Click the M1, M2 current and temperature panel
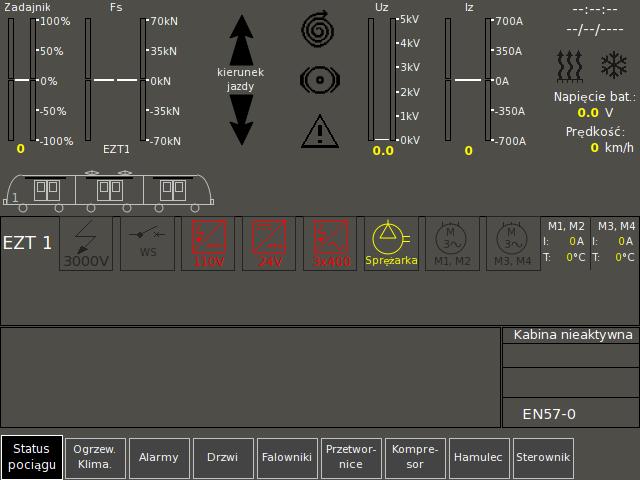Screen dimensions: 640x480 point(565,244)
